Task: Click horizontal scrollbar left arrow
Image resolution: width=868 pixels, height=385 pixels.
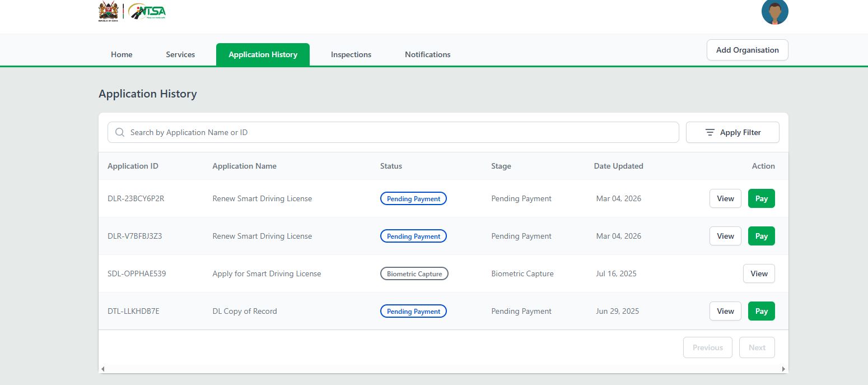Action: (x=102, y=369)
